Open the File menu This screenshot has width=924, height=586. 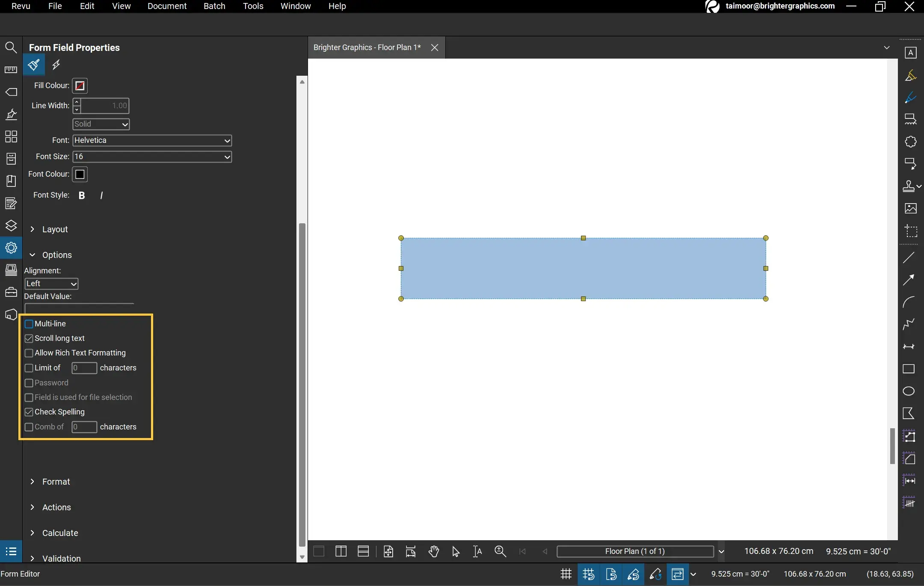click(x=55, y=6)
